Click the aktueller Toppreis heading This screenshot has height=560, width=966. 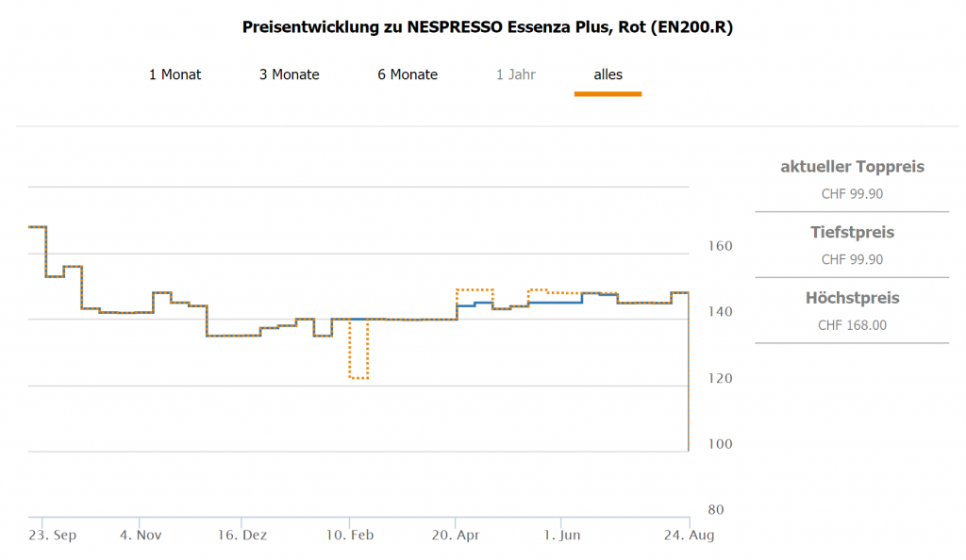852,167
